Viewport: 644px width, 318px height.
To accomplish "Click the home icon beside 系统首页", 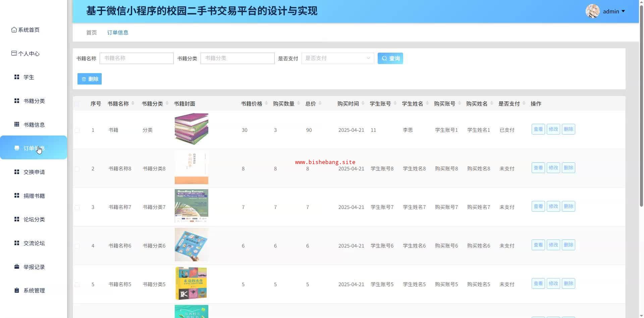I will coord(14,30).
